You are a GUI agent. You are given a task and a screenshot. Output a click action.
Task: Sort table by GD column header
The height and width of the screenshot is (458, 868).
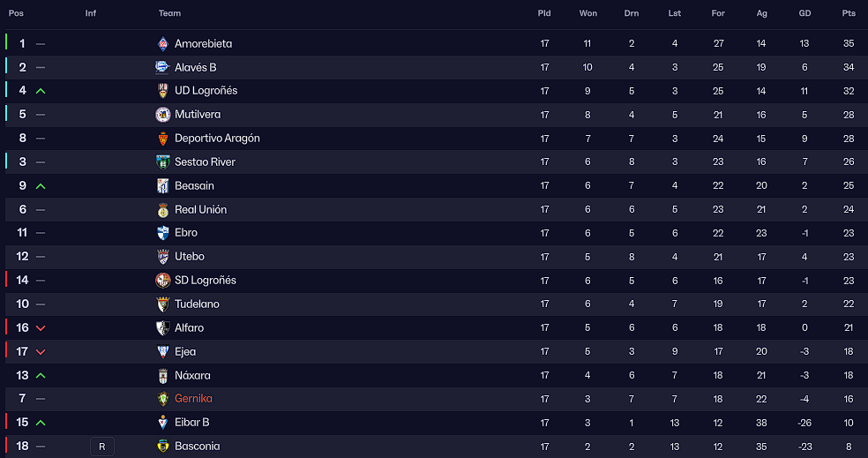click(x=804, y=13)
